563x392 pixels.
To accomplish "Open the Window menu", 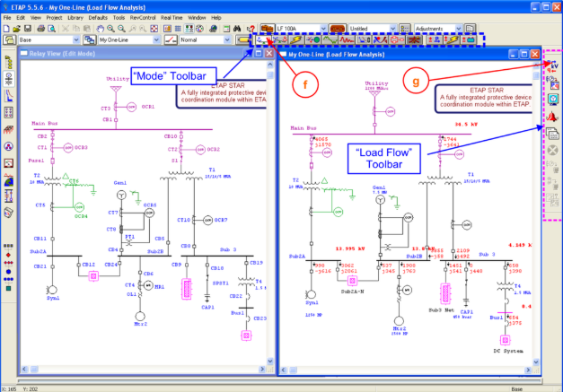I will coord(198,18).
